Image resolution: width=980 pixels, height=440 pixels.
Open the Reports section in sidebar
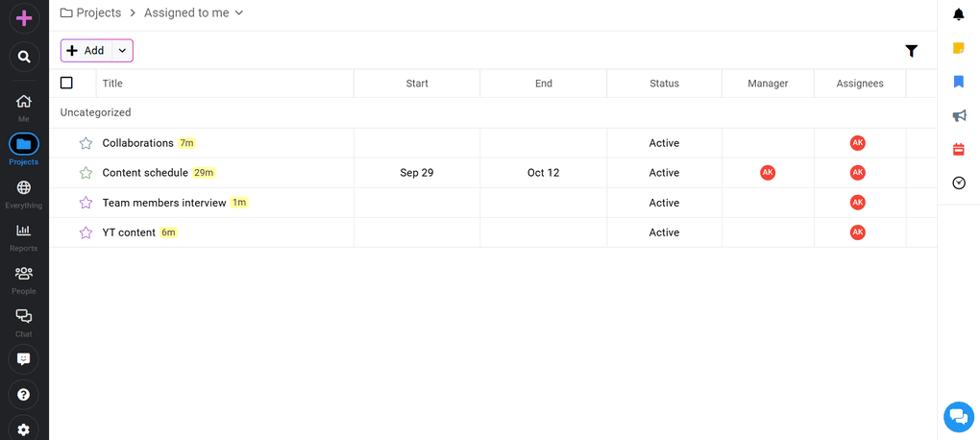24,235
